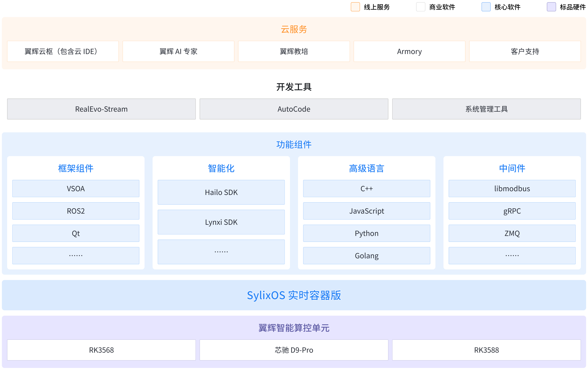Select the ZMQ middleware box
This screenshot has width=588, height=370.
(512, 233)
